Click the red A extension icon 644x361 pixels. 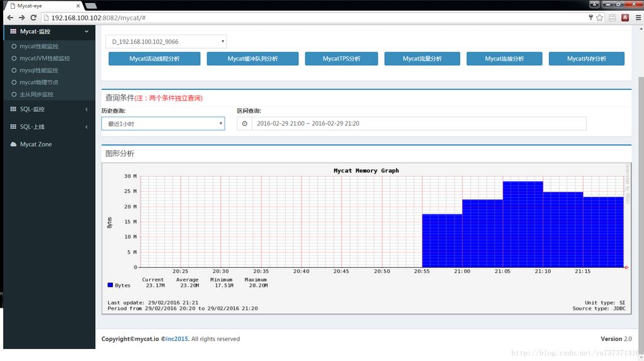pos(625,18)
